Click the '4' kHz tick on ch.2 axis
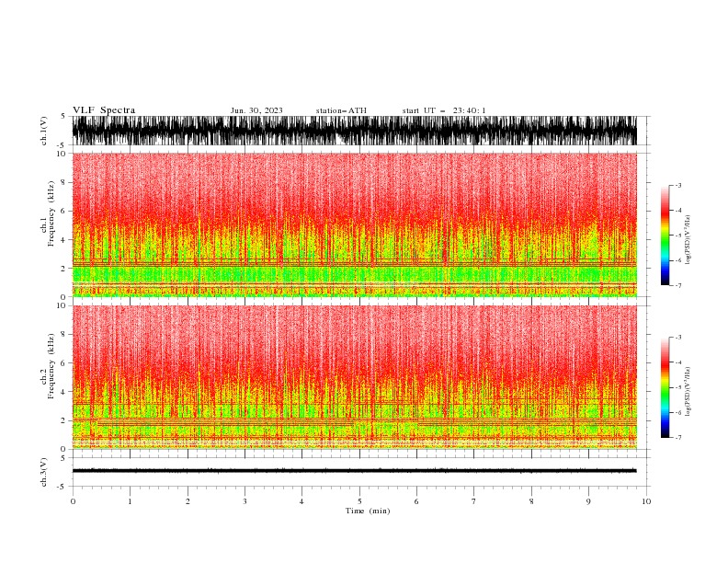 tap(63, 392)
